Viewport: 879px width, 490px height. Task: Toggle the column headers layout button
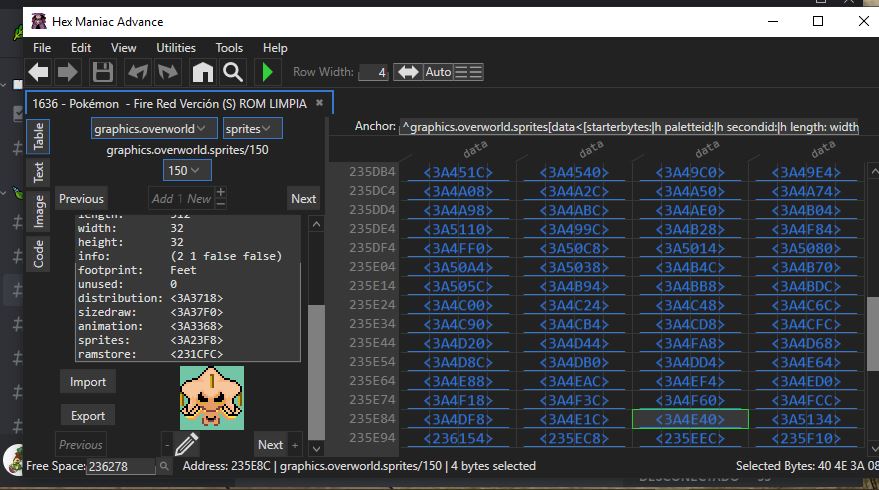click(x=469, y=72)
